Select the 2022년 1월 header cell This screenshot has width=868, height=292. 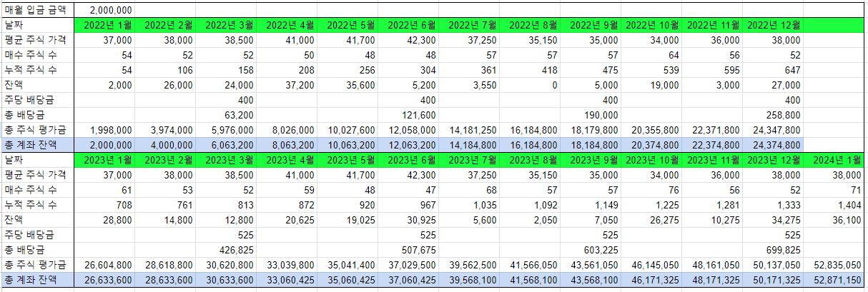tap(104, 25)
